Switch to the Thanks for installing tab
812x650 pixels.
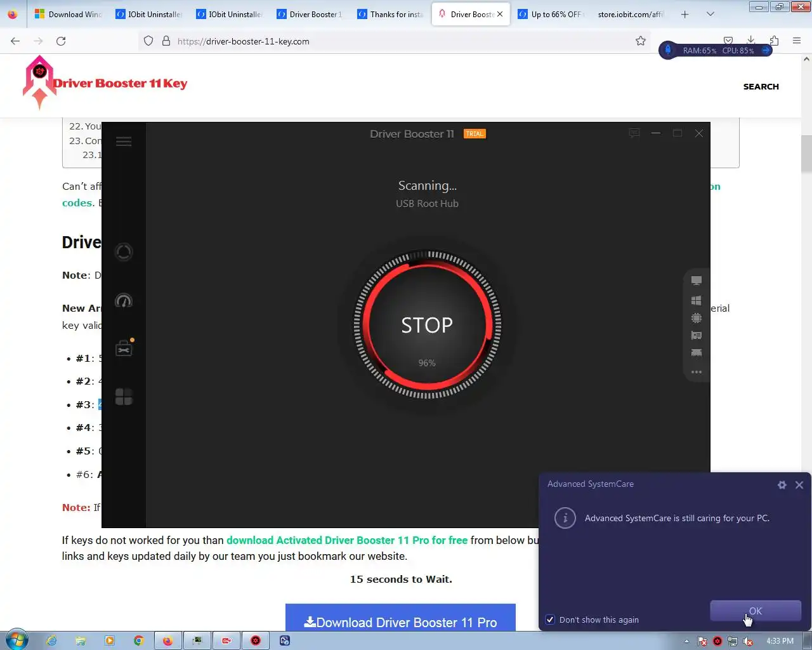point(390,14)
